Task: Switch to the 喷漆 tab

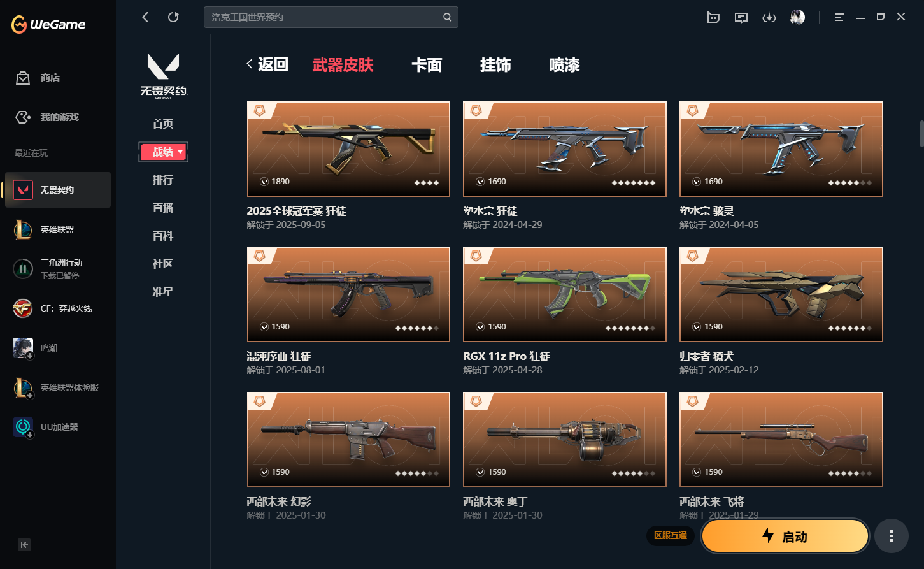Action: tap(564, 65)
